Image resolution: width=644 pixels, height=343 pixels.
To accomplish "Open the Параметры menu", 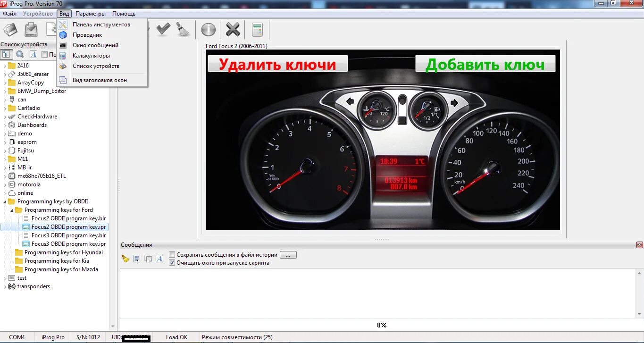I will point(91,14).
